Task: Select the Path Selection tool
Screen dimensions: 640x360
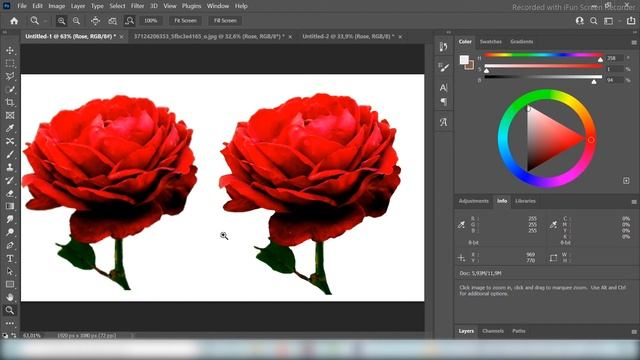Action: (x=10, y=271)
